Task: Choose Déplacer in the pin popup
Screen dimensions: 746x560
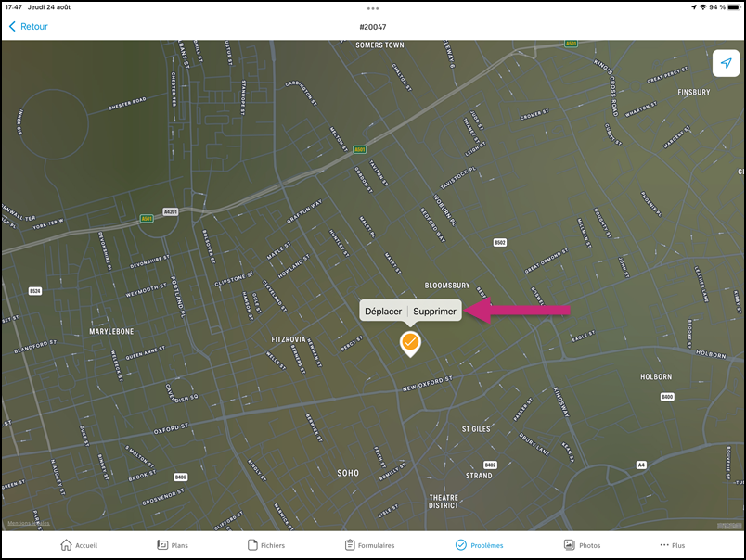Action: pos(383,312)
